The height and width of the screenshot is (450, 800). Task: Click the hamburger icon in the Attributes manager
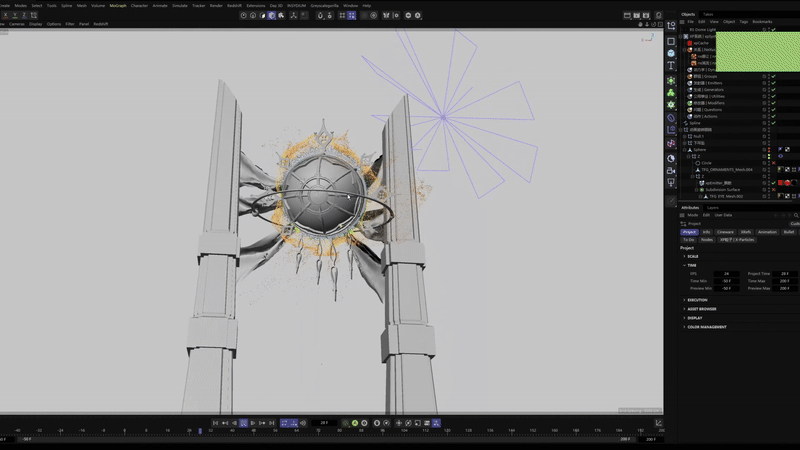coord(682,215)
